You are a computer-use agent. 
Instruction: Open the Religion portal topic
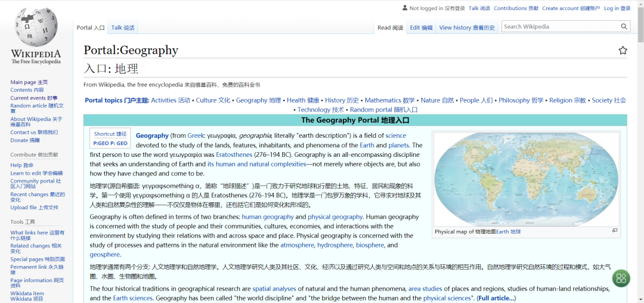tap(568, 100)
